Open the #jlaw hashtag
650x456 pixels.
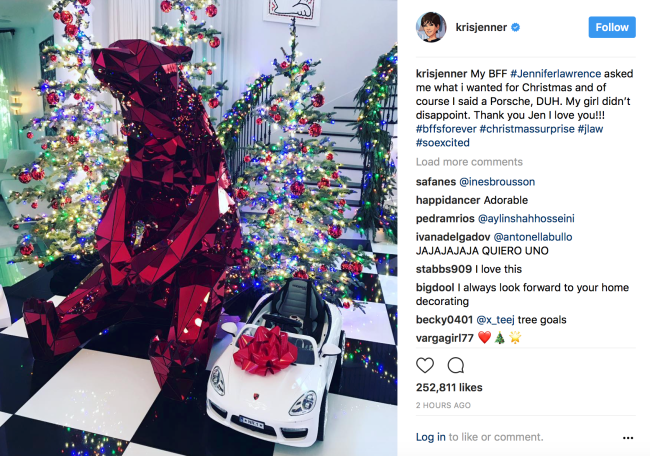pyautogui.click(x=590, y=129)
